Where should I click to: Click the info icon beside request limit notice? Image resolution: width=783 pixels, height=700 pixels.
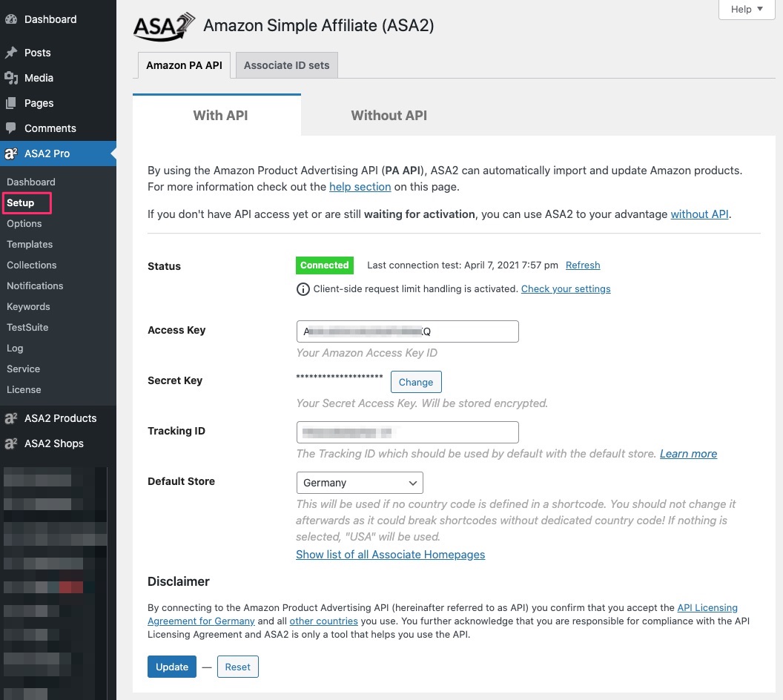303,289
